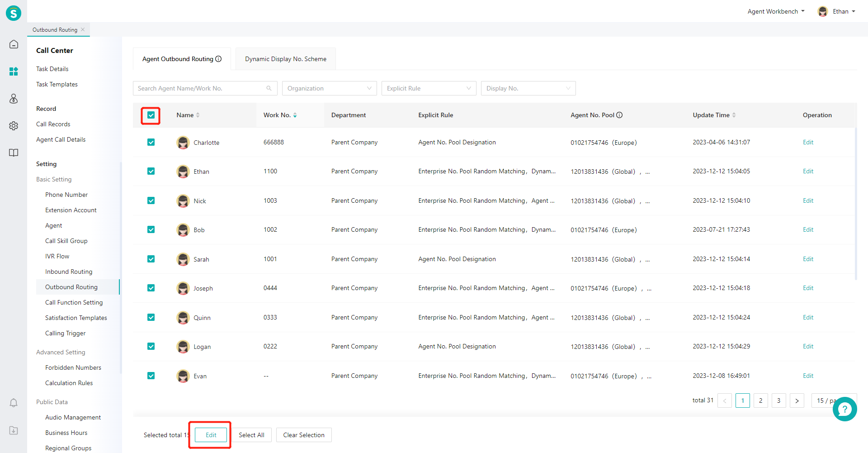Open IVR Flow in the side menu

pos(57,256)
